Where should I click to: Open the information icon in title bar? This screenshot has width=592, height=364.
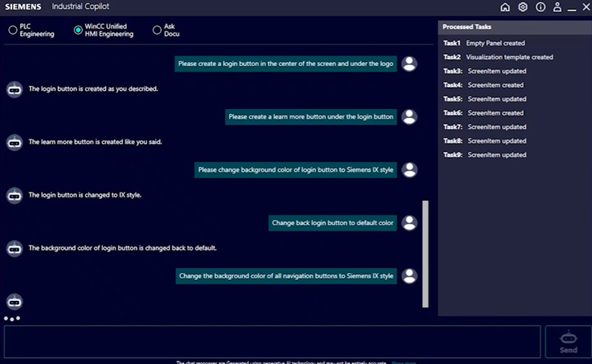coord(540,7)
